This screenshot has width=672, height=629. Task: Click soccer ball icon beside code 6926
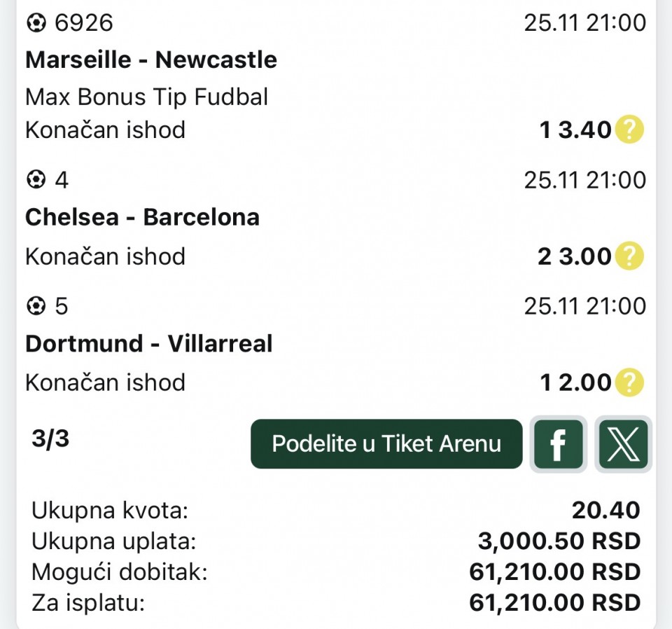[35, 23]
